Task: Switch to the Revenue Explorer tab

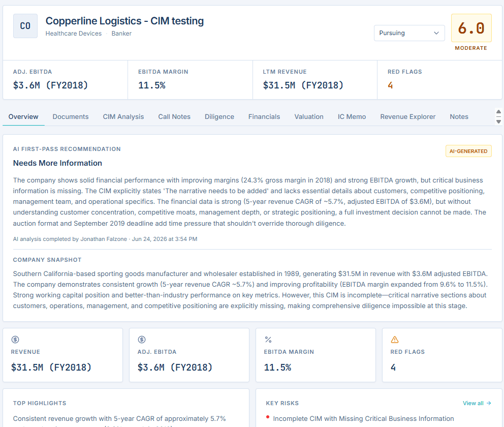Action: (x=407, y=117)
